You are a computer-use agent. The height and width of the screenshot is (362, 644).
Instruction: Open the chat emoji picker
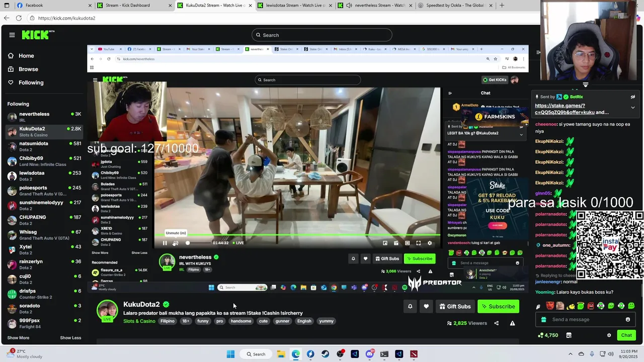coord(628,320)
